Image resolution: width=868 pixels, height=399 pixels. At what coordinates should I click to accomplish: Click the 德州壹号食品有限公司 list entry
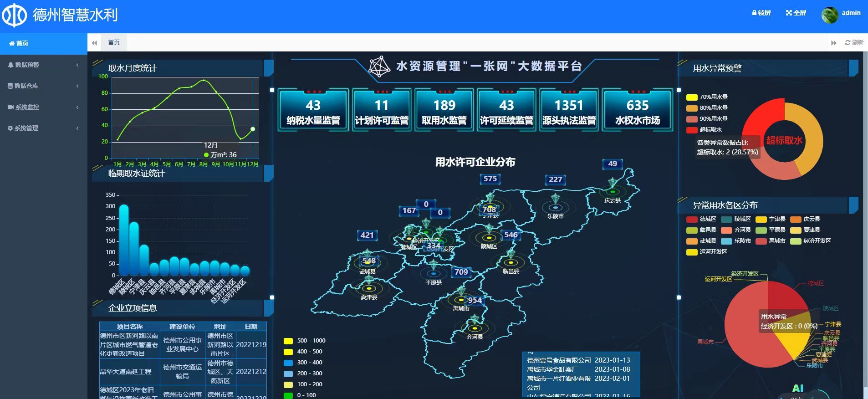(x=579, y=360)
